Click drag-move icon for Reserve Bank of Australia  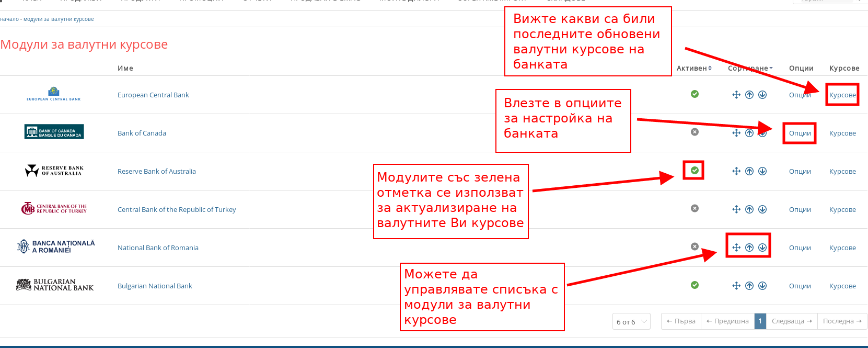pyautogui.click(x=736, y=171)
